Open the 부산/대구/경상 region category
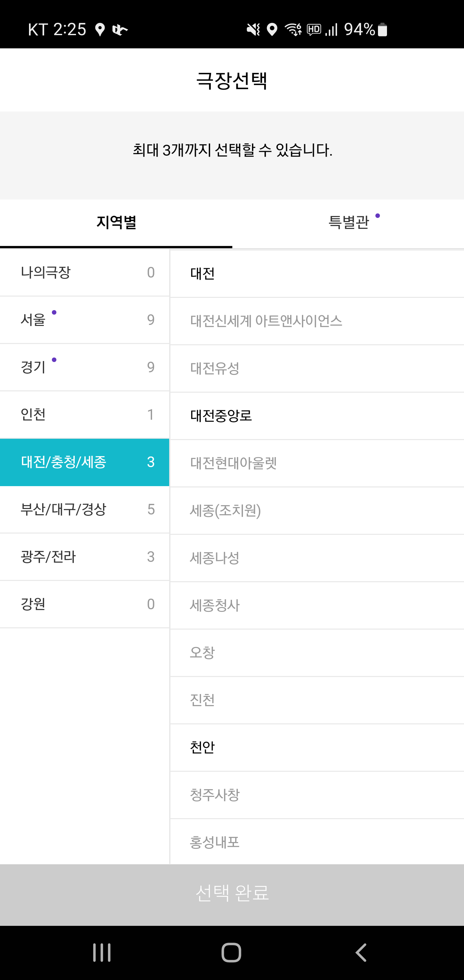This screenshot has height=980, width=464. pyautogui.click(x=84, y=509)
